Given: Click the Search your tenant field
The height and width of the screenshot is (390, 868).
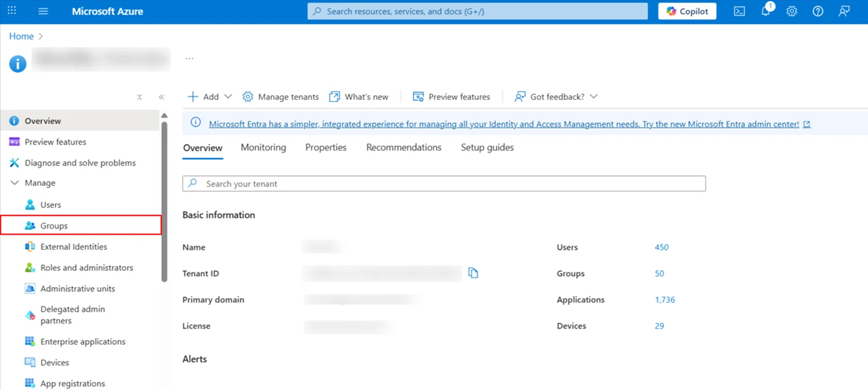Looking at the screenshot, I should (444, 184).
